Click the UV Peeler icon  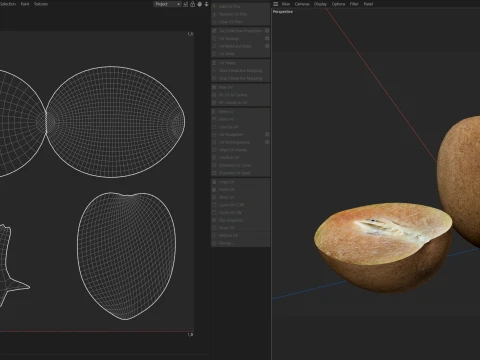[214, 63]
